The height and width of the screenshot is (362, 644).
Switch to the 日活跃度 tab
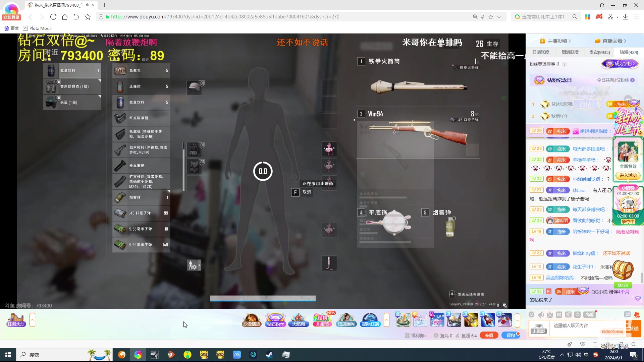[541, 52]
